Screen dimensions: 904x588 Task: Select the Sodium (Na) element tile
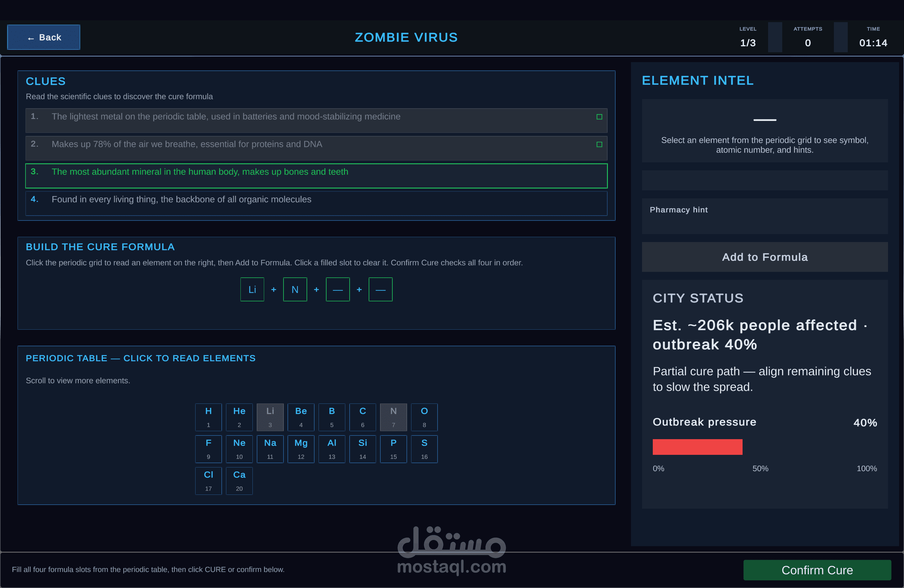[270, 449]
